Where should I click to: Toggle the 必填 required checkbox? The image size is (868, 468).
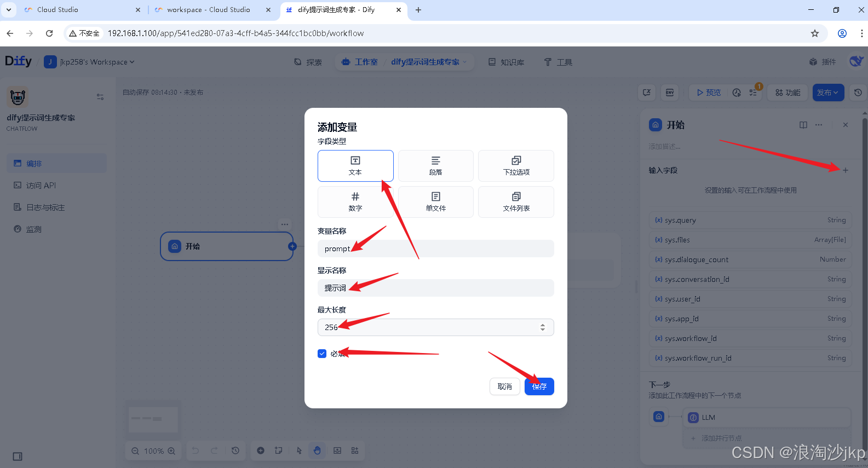pyautogui.click(x=322, y=354)
